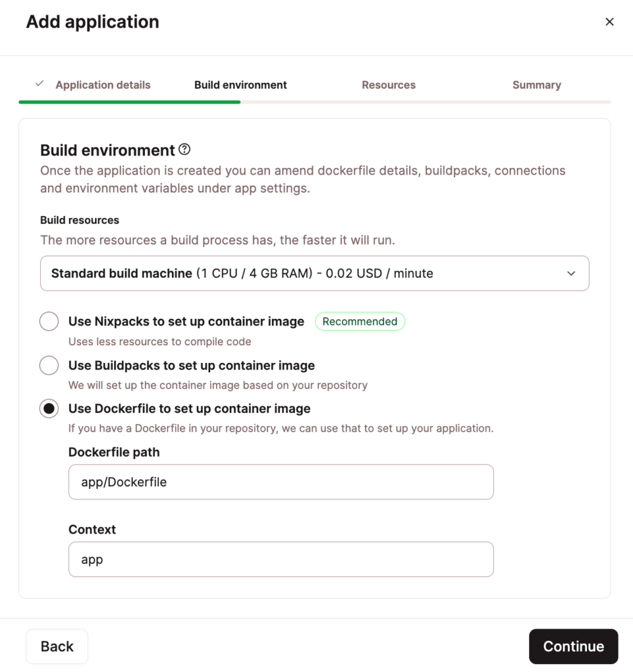Select Use Dockerfile to set up container image

click(49, 408)
